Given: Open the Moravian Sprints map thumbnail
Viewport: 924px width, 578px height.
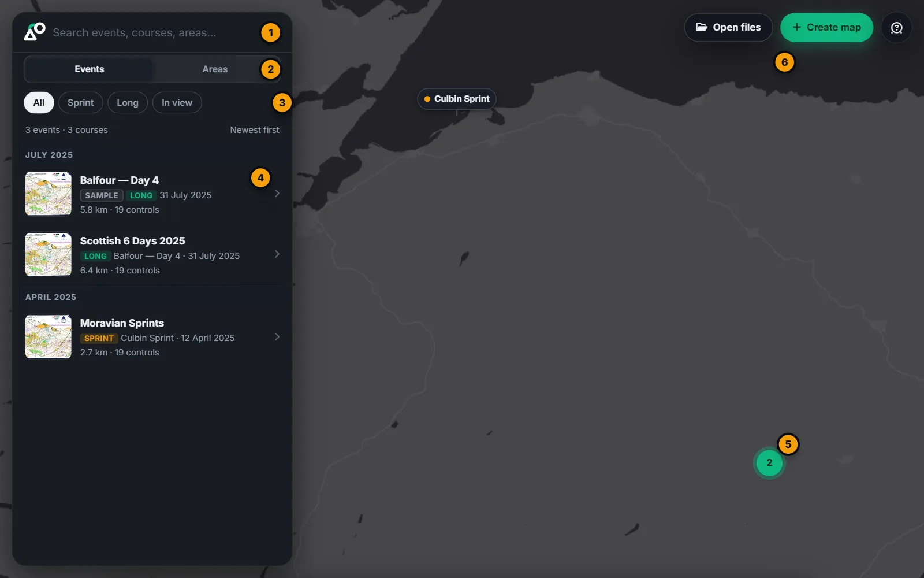Looking at the screenshot, I should tap(49, 337).
